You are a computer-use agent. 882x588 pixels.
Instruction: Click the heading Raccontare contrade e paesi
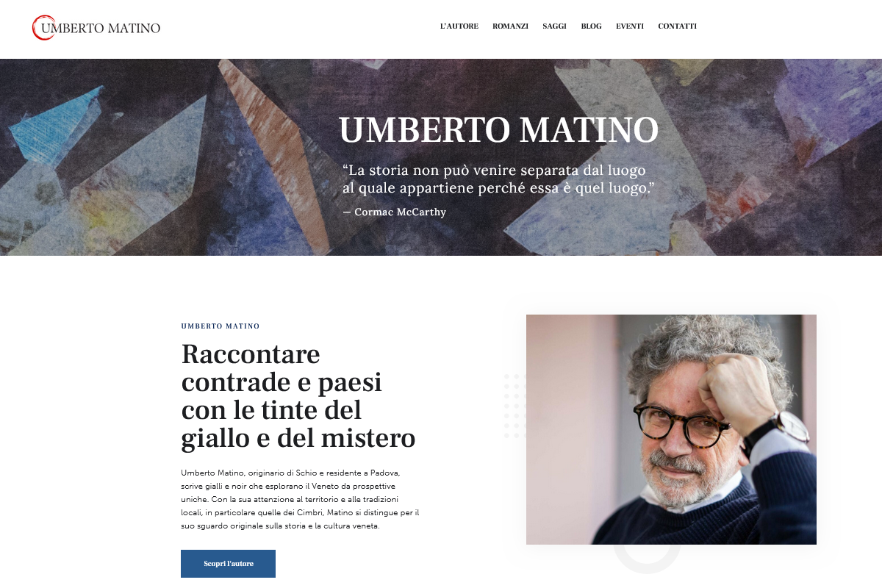[298, 396]
